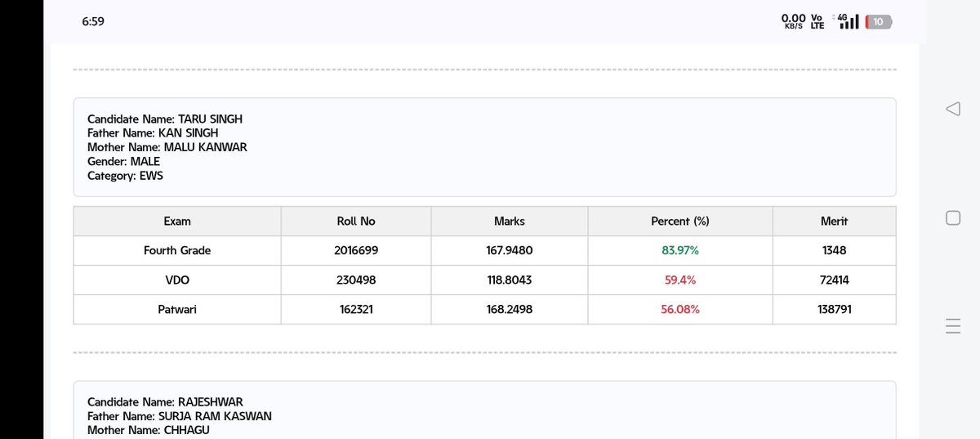Select Candidate Name: TARU SINGH line
Image resolution: width=980 pixels, height=439 pixels.
(x=165, y=119)
